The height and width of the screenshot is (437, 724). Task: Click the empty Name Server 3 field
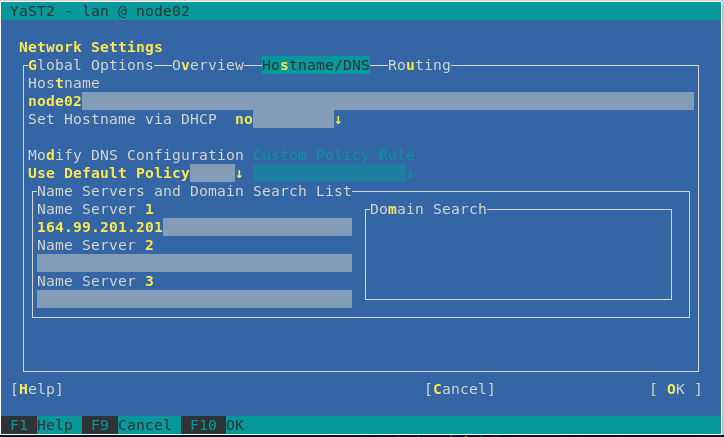pyautogui.click(x=194, y=299)
